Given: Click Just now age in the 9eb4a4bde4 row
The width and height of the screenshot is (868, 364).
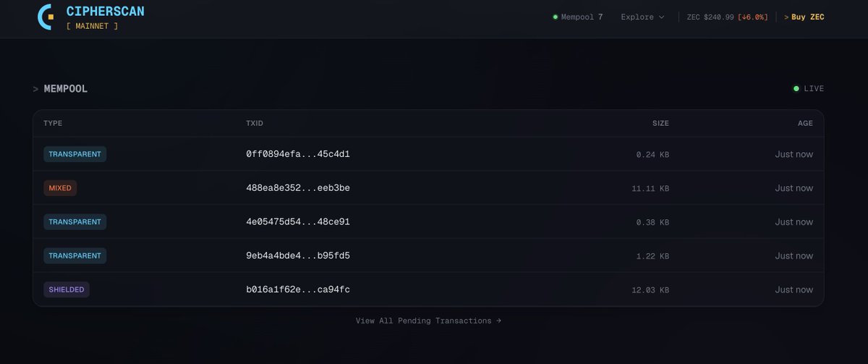Looking at the screenshot, I should tap(794, 255).
